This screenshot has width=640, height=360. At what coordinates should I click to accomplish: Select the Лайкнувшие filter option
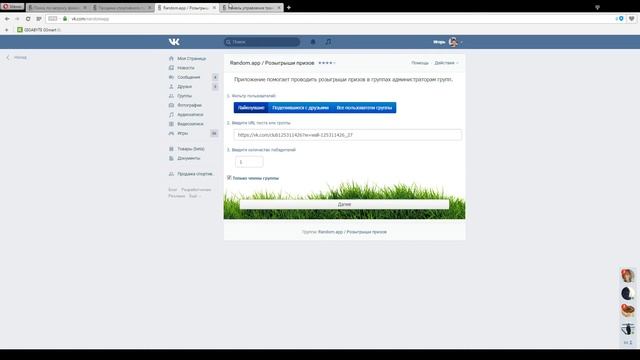coord(251,108)
